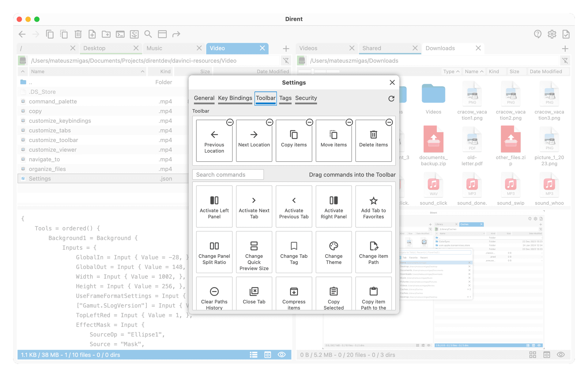Select the Videos folder in Downloads

pos(433,99)
